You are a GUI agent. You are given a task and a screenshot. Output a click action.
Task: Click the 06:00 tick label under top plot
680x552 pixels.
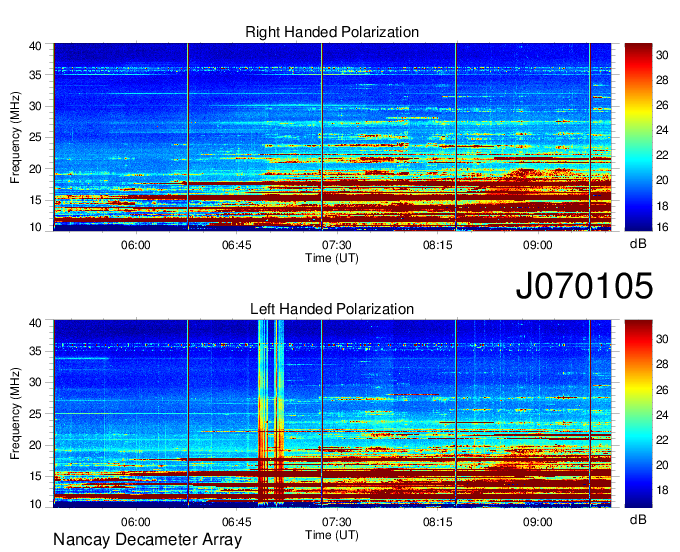point(136,245)
